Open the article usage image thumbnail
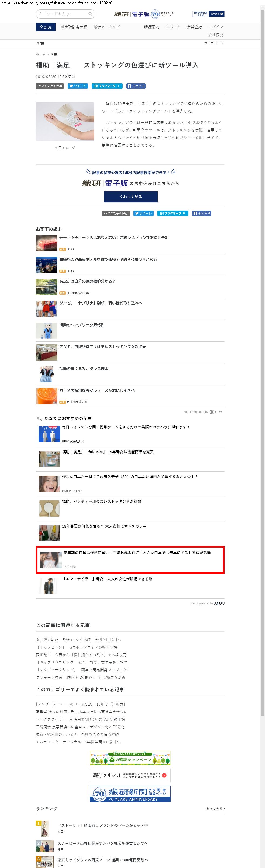 [65, 121]
